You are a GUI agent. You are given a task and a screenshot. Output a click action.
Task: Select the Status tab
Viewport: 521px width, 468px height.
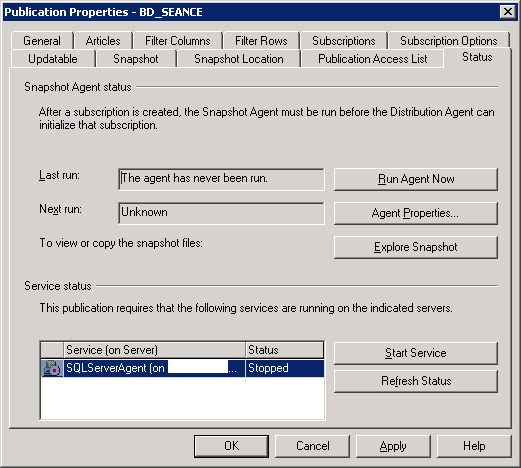(477, 57)
